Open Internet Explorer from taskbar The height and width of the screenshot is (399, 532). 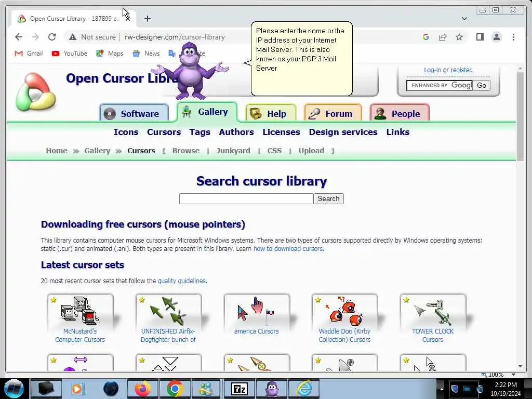304,389
